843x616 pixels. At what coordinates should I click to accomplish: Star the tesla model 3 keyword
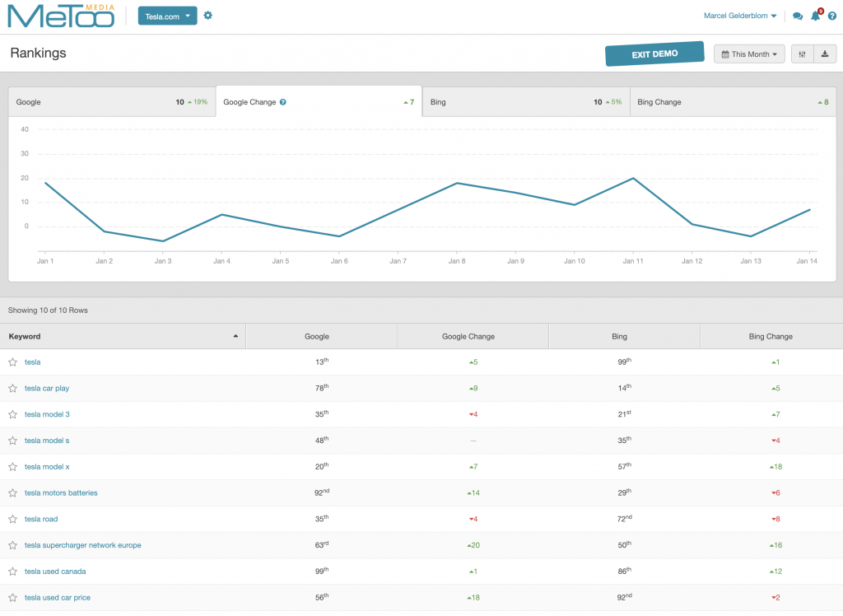coord(13,414)
